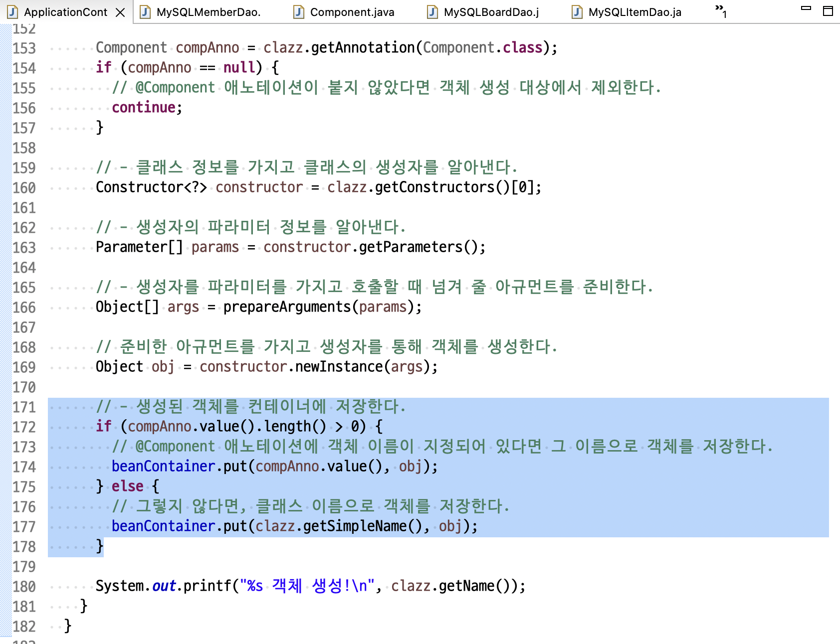
Task: Click the 'class' keyword on line 153
Action: pyautogui.click(x=523, y=48)
